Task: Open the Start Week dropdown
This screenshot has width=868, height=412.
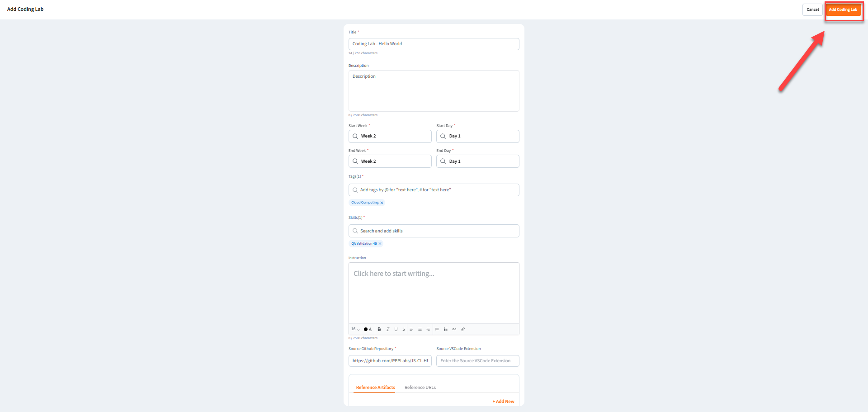Action: click(x=390, y=136)
